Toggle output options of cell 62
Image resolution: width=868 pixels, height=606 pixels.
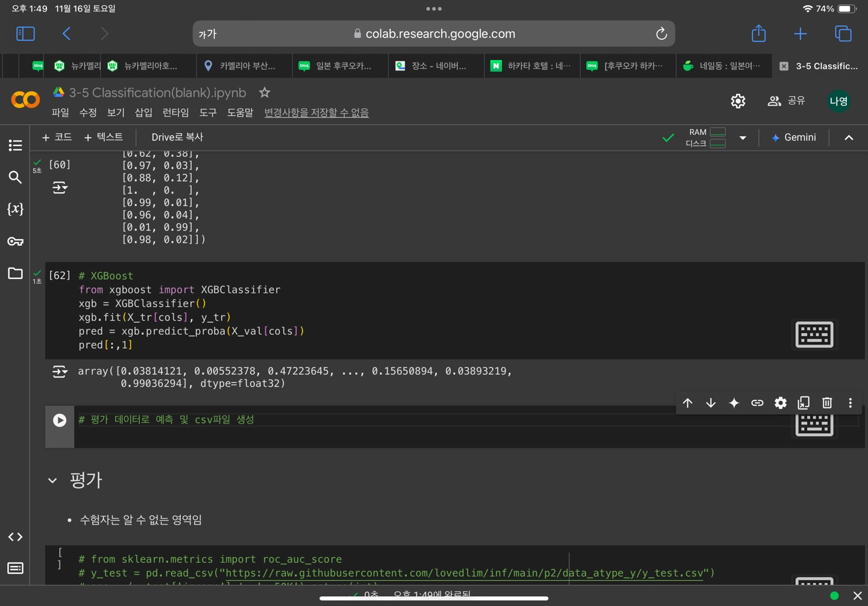[60, 372]
